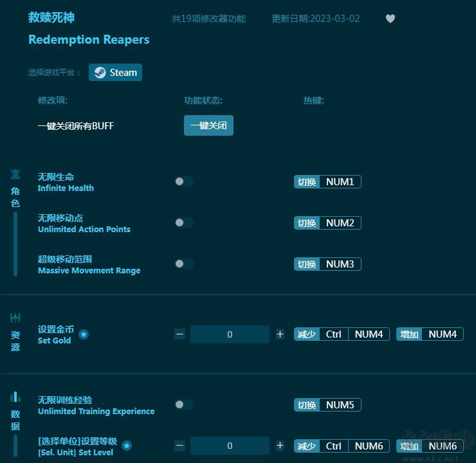Click the 减少 label for Set Gold
Screen dimensions: 476x463
click(307, 334)
